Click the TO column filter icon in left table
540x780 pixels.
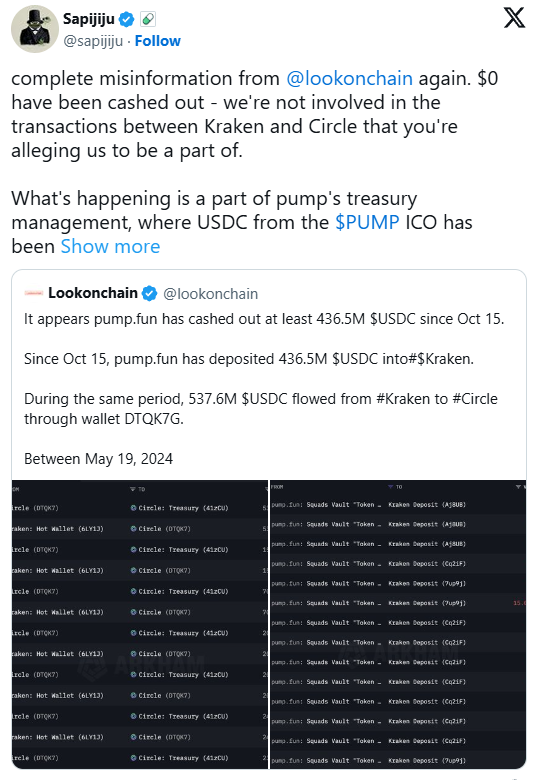tap(133, 489)
